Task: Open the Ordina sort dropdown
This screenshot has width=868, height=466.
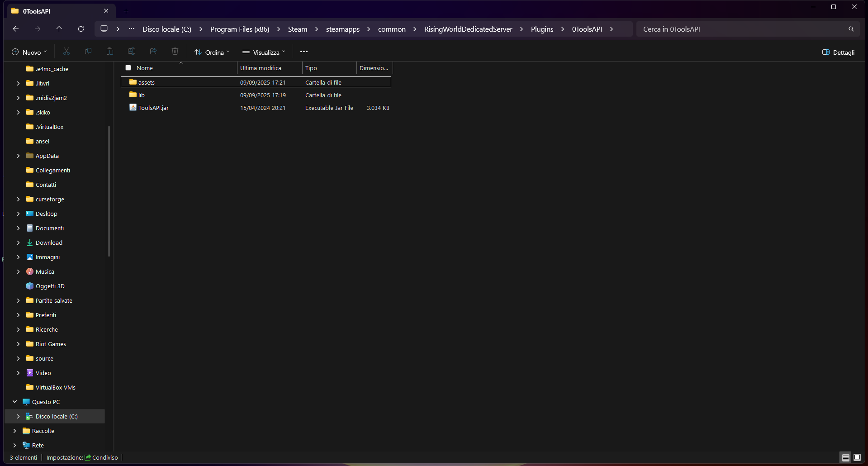Action: [x=212, y=52]
